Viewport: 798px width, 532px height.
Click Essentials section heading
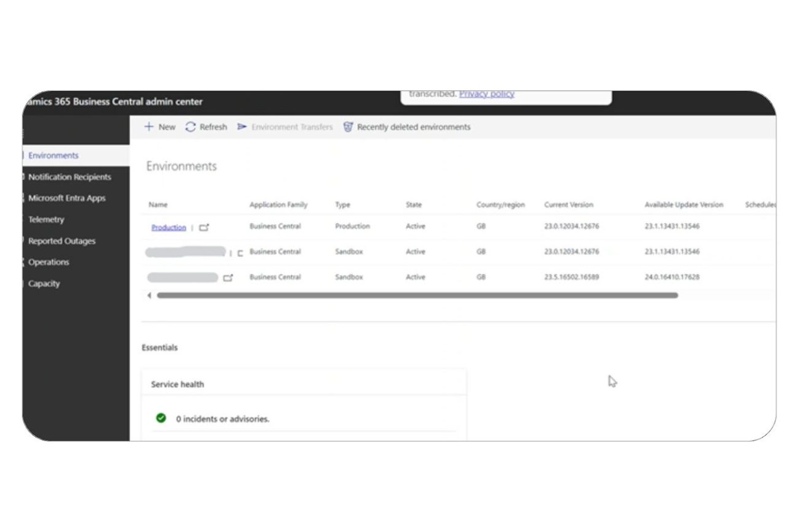(160, 347)
